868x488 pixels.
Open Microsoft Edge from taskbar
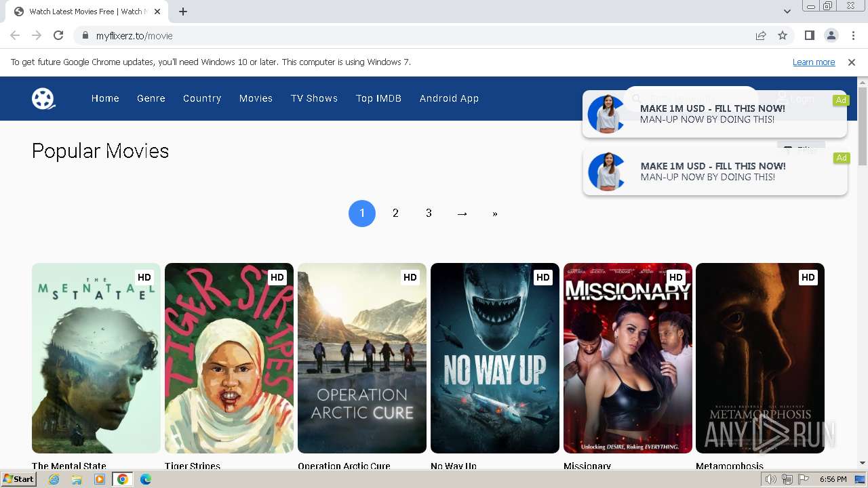pyautogui.click(x=146, y=479)
